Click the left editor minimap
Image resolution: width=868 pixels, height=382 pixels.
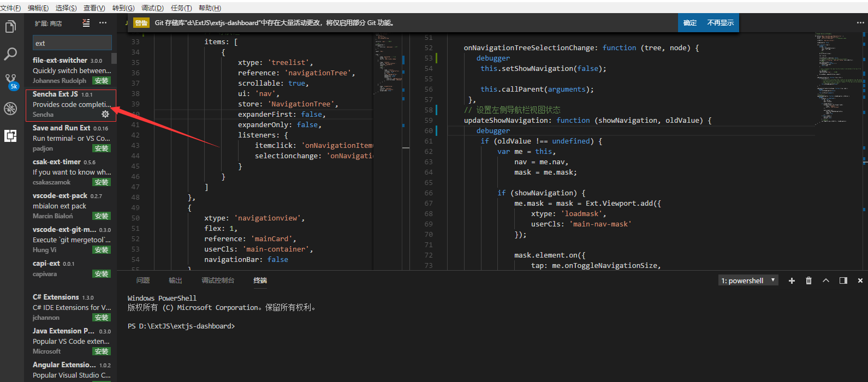tap(389, 150)
